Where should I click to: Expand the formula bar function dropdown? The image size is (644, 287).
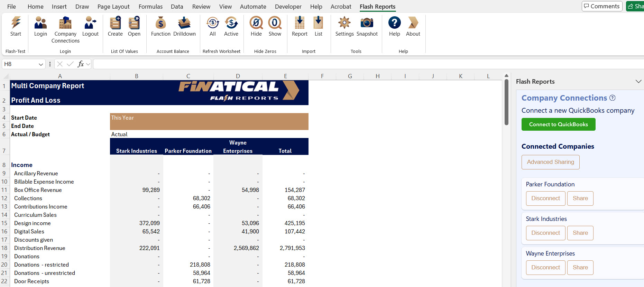pyautogui.click(x=88, y=64)
